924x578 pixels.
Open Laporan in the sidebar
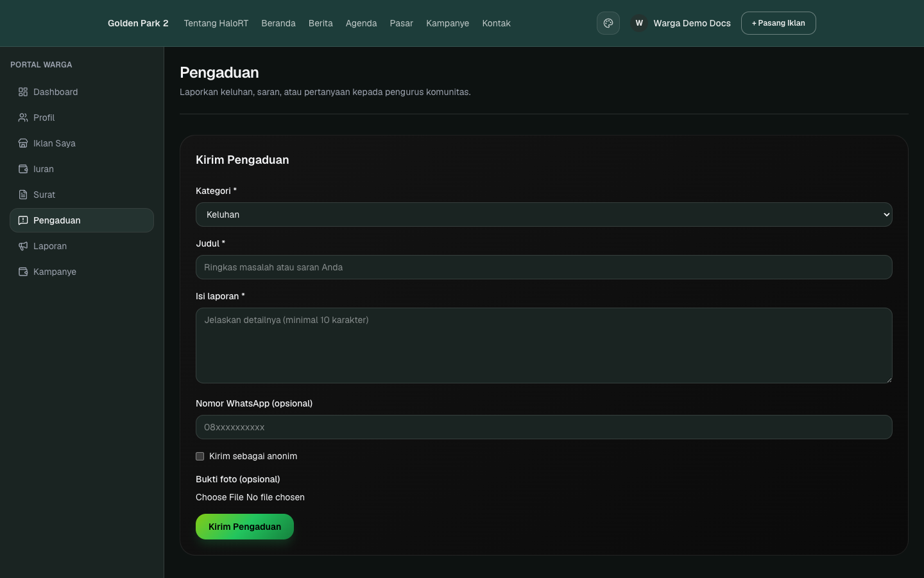click(81, 246)
